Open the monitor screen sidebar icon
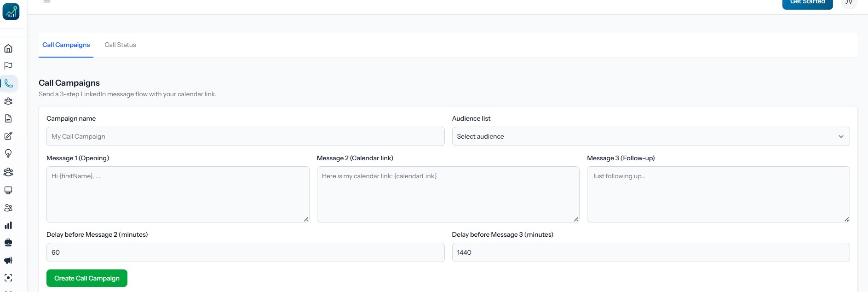The height and width of the screenshot is (292, 868). click(x=8, y=190)
